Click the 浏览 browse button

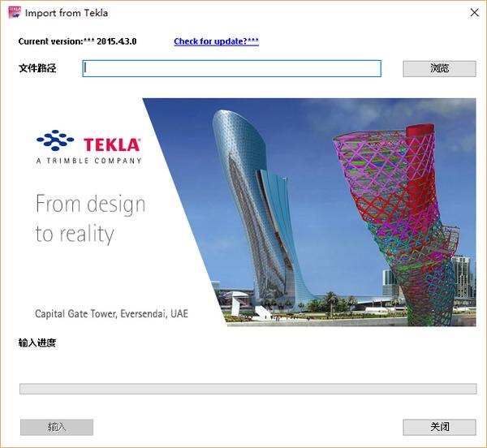point(439,69)
